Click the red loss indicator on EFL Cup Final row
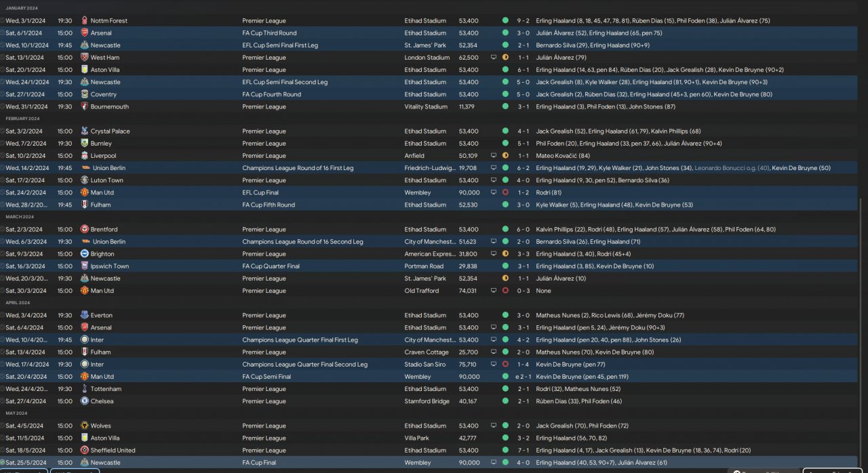 point(505,192)
